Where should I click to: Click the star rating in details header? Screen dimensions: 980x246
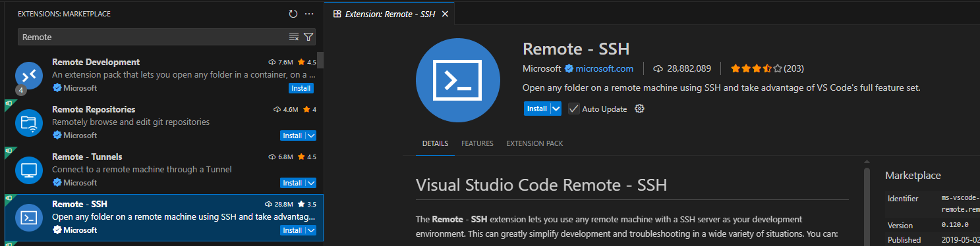[756, 68]
